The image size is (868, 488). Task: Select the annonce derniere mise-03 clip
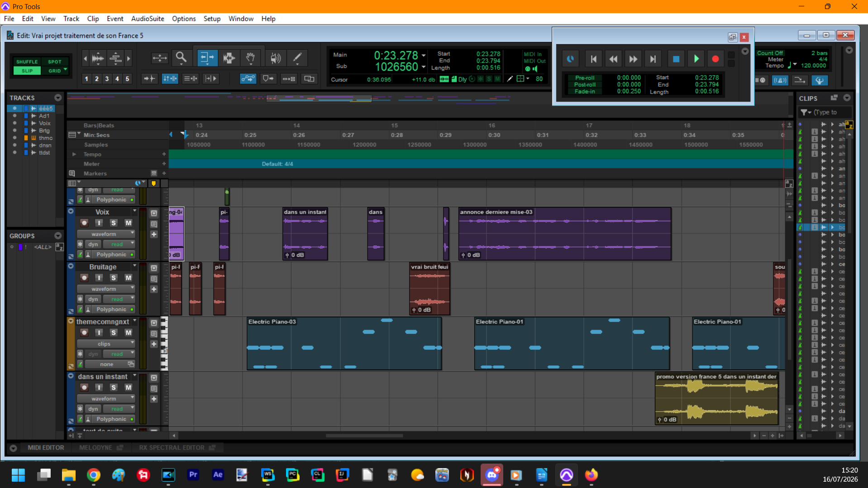[565, 234]
